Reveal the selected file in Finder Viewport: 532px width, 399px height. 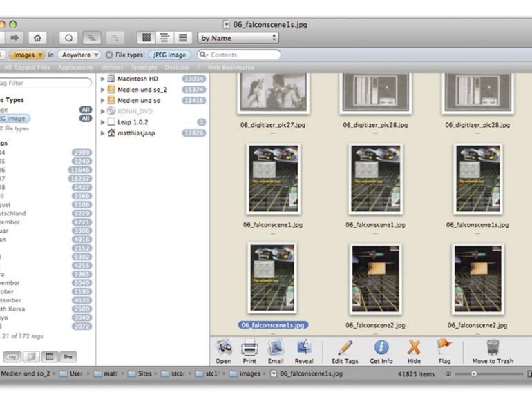(304, 348)
